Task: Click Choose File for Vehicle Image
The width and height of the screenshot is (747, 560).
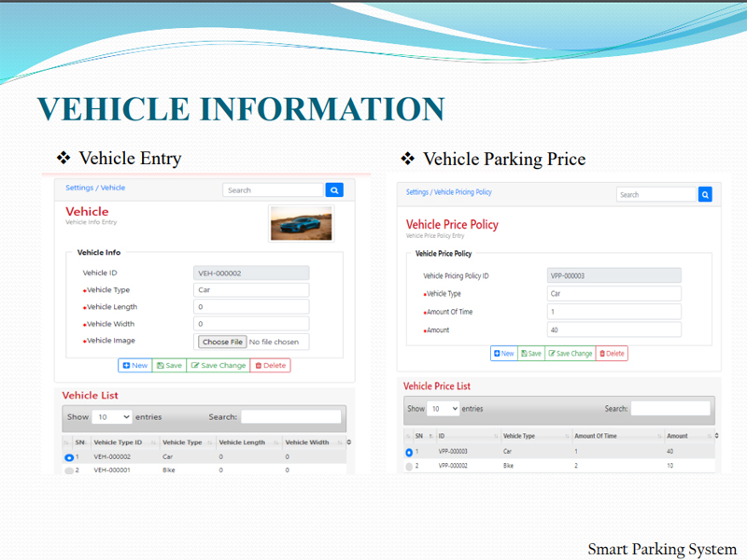Action: click(222, 342)
